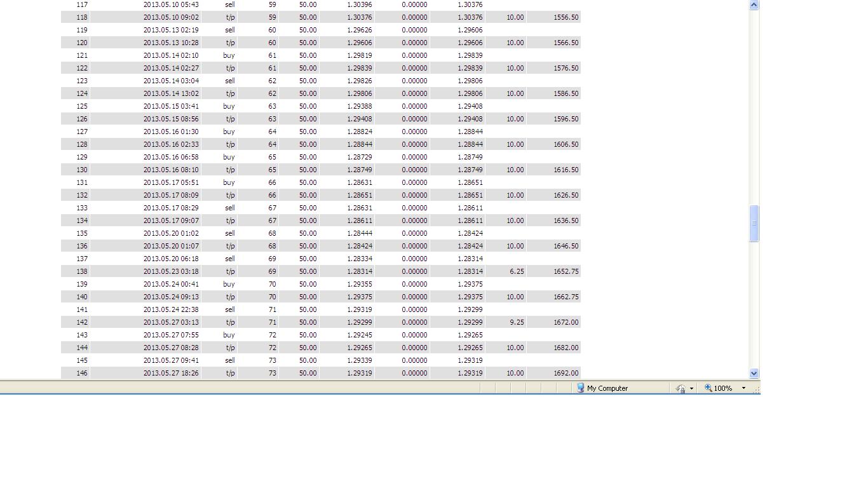Screen dimensions: 868x488
Task: Click the scrollbar down arrow
Action: 754,374
